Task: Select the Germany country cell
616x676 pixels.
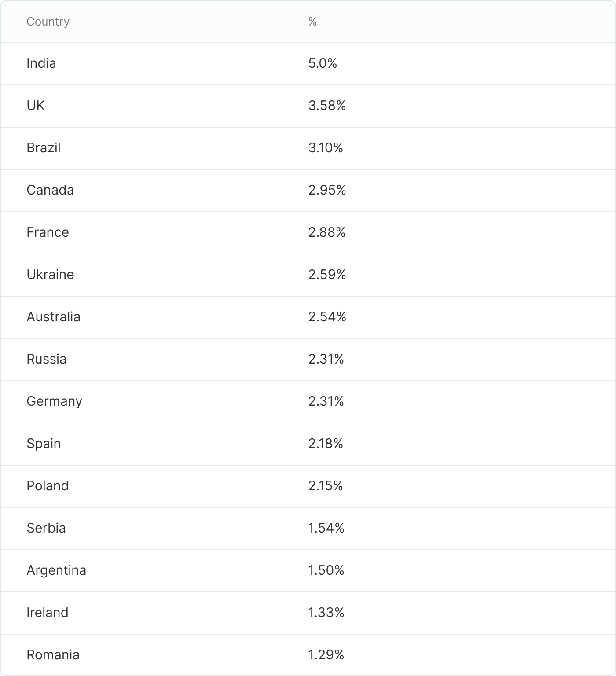Action: 54,401
